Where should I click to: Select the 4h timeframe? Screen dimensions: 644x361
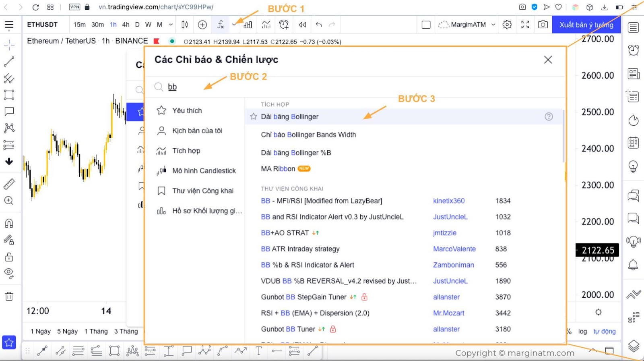tap(126, 25)
